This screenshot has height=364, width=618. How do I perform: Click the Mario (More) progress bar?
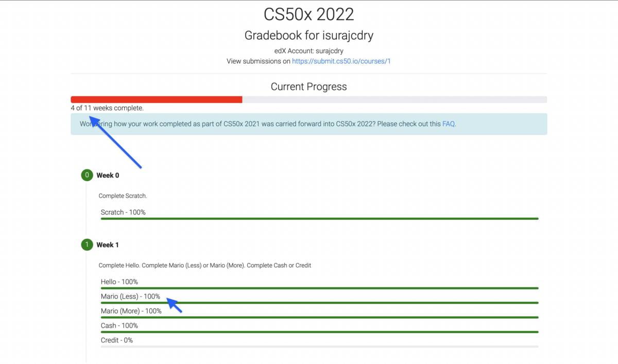pyautogui.click(x=319, y=317)
